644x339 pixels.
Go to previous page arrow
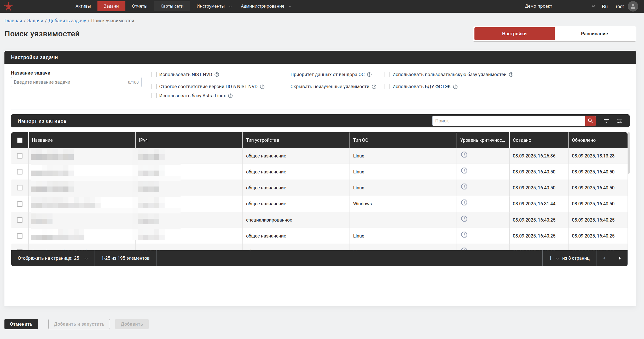pyautogui.click(x=604, y=258)
